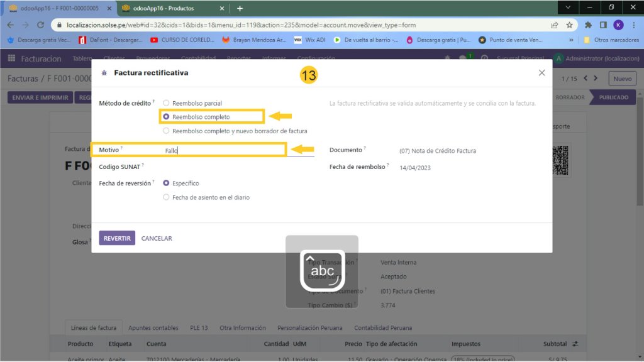The width and height of the screenshot is (644, 362).
Task: Open the Documento dropdown field
Action: pyautogui.click(x=465, y=151)
